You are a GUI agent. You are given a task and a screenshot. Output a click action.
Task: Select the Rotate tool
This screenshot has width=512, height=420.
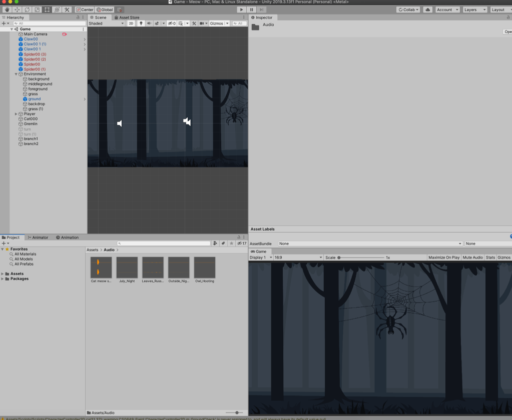[x=27, y=9]
